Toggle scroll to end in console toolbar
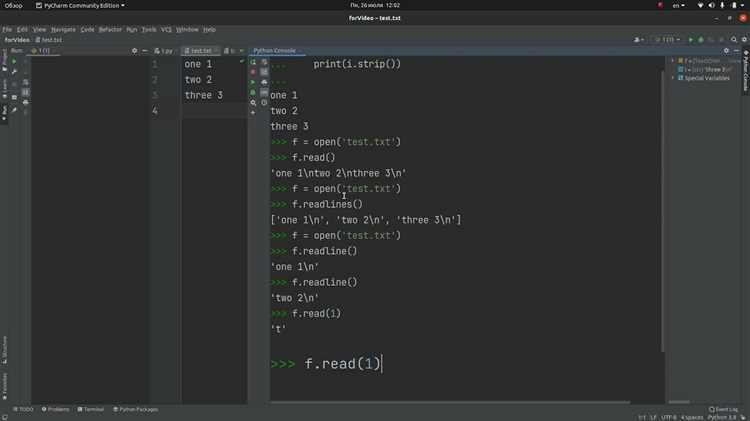750x421 pixels. point(264,72)
